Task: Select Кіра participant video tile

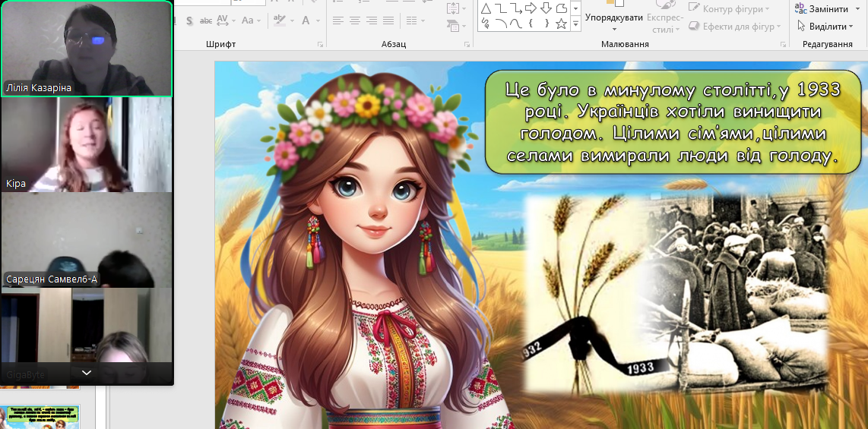Action: (x=87, y=145)
